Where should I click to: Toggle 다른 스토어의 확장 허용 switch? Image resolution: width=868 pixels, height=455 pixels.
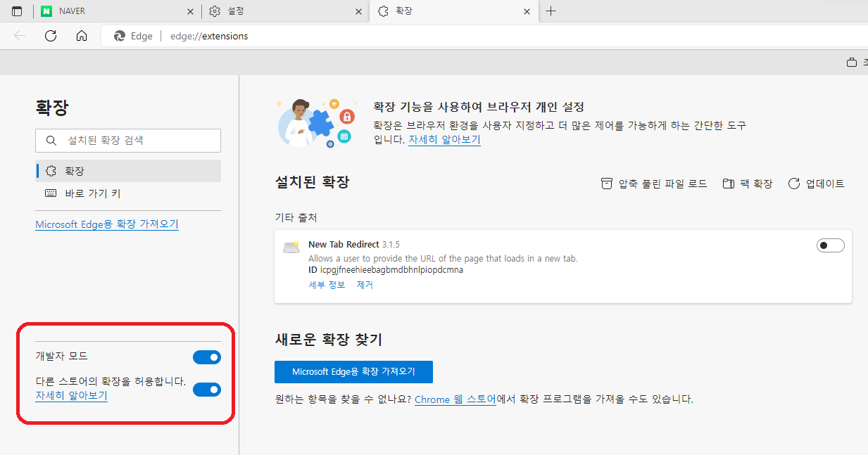(x=207, y=389)
